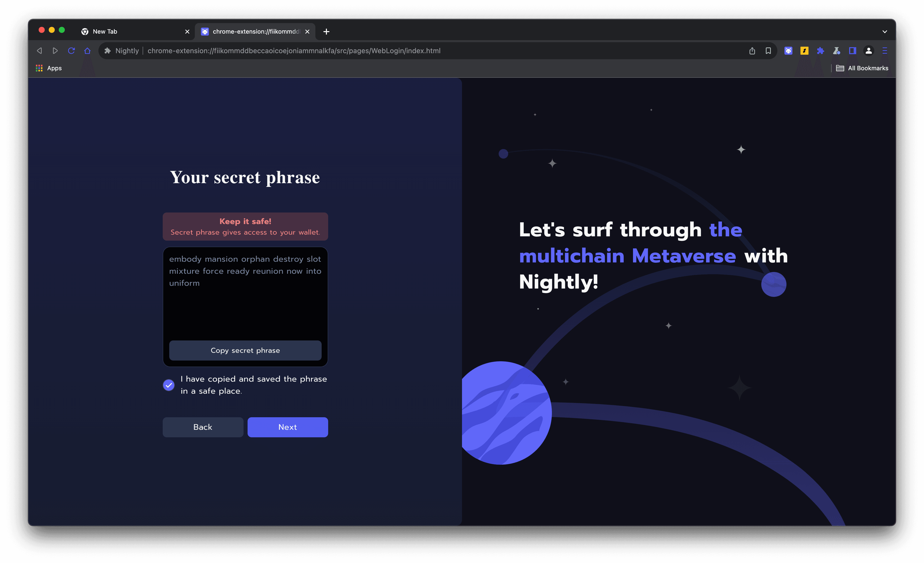This screenshot has height=563, width=924.
Task: Open the Apps grid shortcut
Action: click(x=49, y=68)
